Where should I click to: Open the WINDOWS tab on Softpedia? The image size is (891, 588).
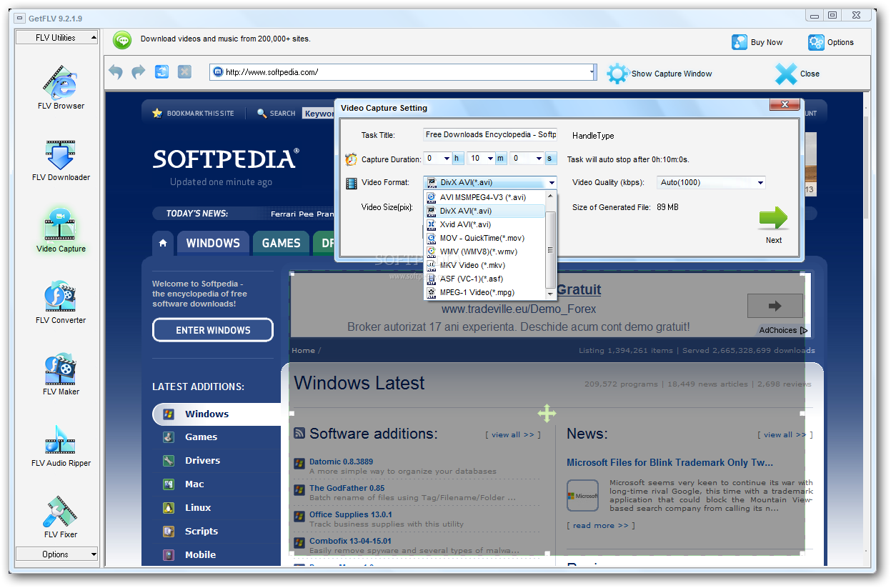213,243
